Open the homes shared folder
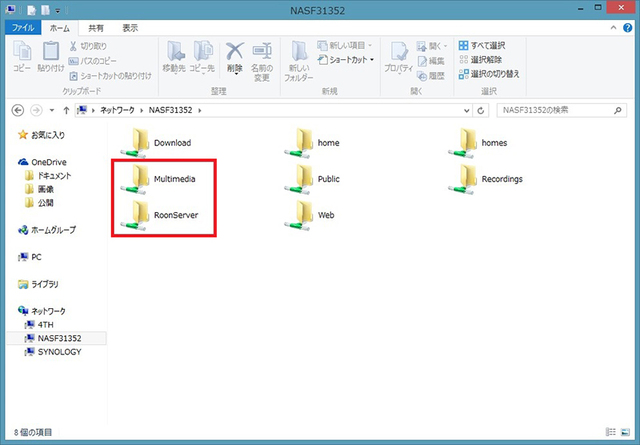This screenshot has height=445, width=640. (x=478, y=143)
